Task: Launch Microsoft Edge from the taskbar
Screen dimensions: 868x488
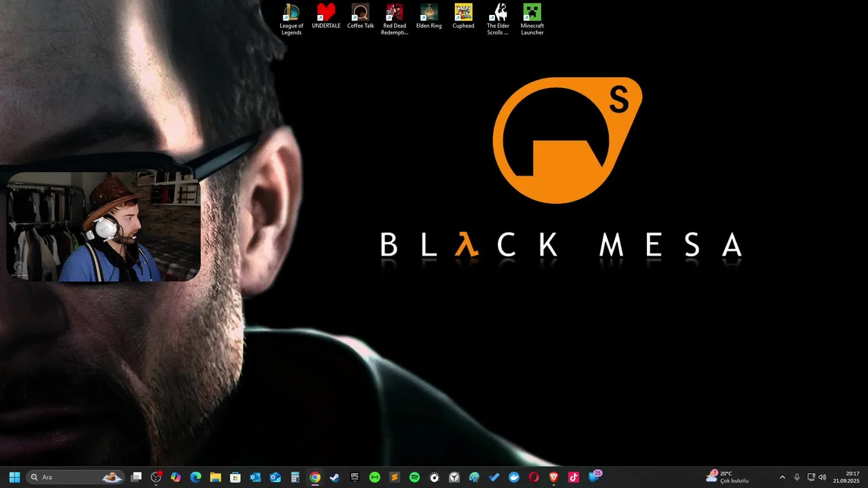Action: pyautogui.click(x=196, y=477)
